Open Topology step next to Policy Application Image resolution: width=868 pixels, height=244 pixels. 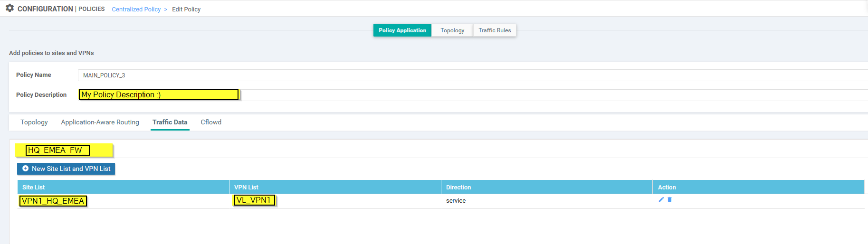[x=452, y=30]
